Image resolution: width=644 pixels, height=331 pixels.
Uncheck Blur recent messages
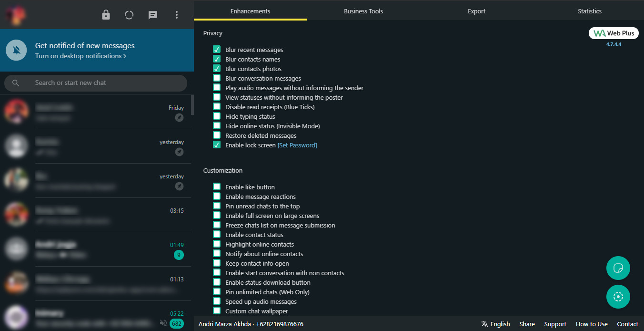click(x=217, y=50)
